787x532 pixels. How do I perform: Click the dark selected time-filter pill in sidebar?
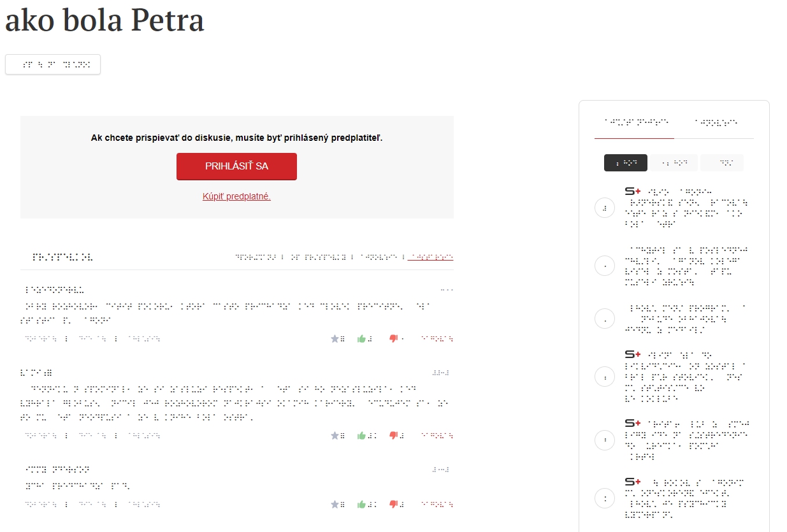click(x=625, y=163)
